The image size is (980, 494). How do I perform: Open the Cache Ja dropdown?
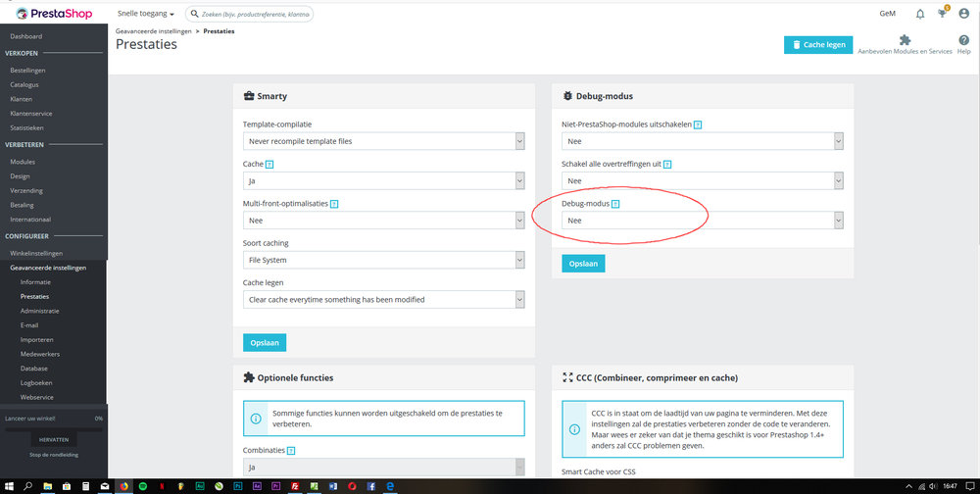click(x=384, y=180)
